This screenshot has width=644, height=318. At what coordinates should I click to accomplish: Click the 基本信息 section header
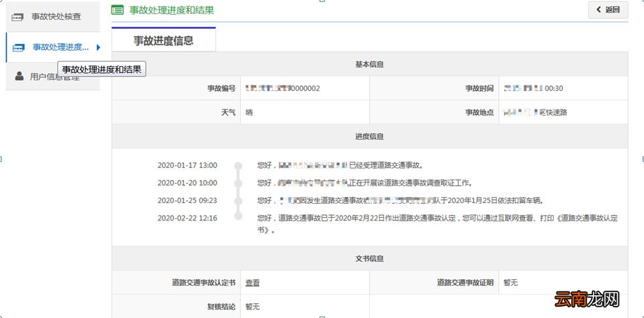click(x=370, y=64)
